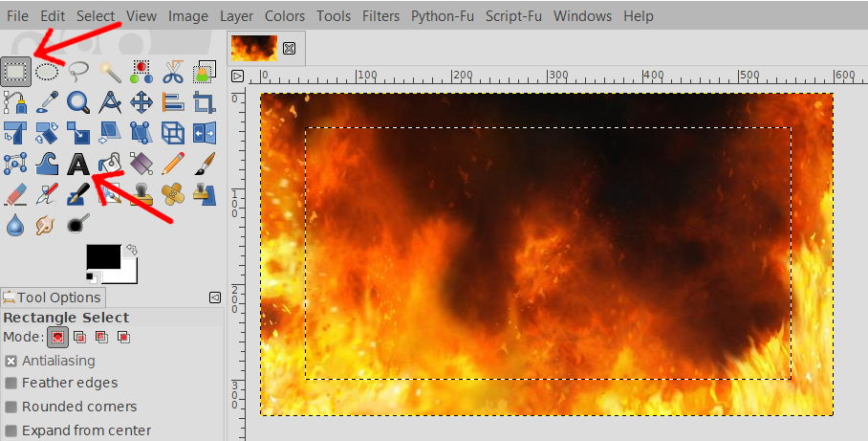The height and width of the screenshot is (441, 868).
Task: Open the Image menu
Action: [188, 16]
